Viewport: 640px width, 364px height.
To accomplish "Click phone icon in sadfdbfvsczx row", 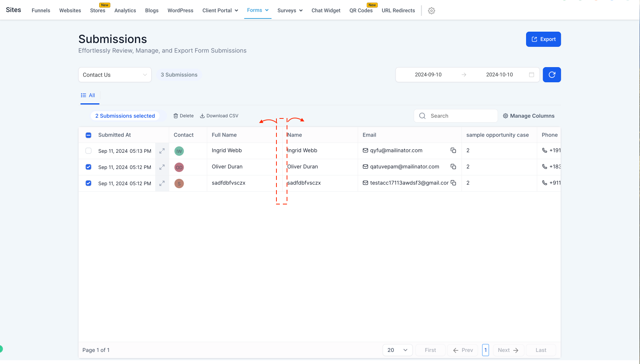I will click(x=545, y=183).
